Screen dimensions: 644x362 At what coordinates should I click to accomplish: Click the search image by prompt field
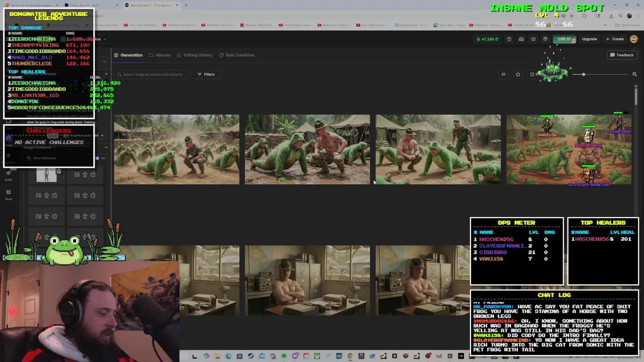click(152, 74)
